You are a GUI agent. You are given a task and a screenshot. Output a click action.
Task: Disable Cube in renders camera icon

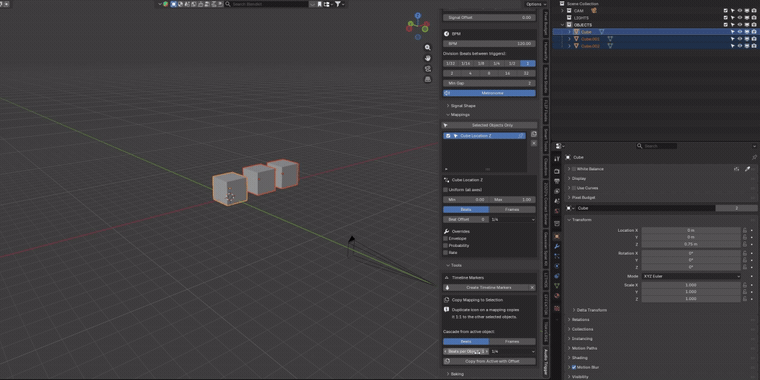(x=754, y=32)
